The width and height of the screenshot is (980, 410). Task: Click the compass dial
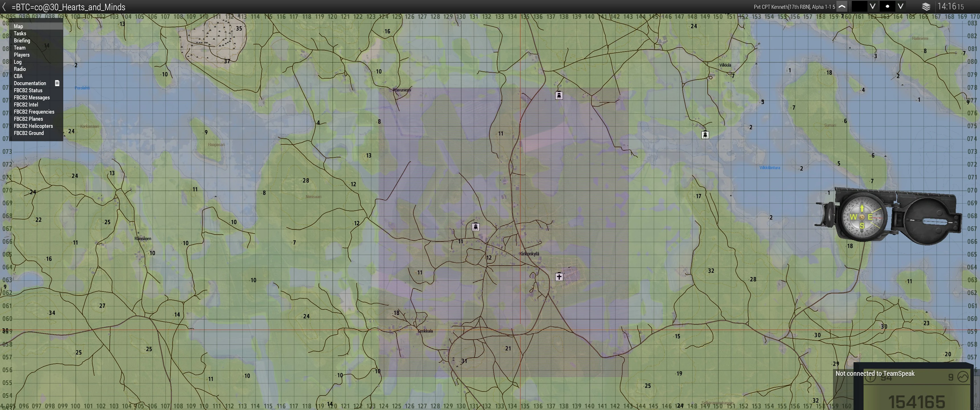click(862, 217)
